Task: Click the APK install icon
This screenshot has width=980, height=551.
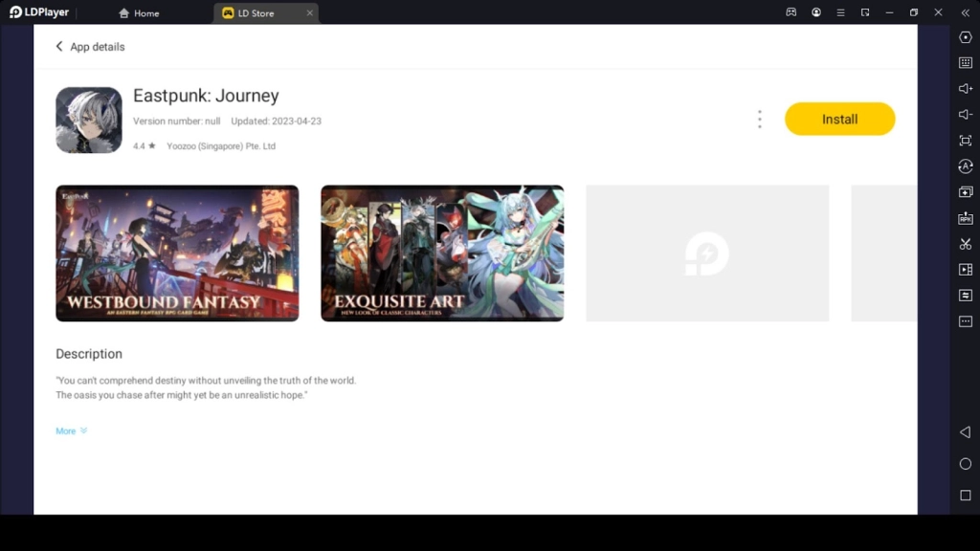Action: point(966,218)
